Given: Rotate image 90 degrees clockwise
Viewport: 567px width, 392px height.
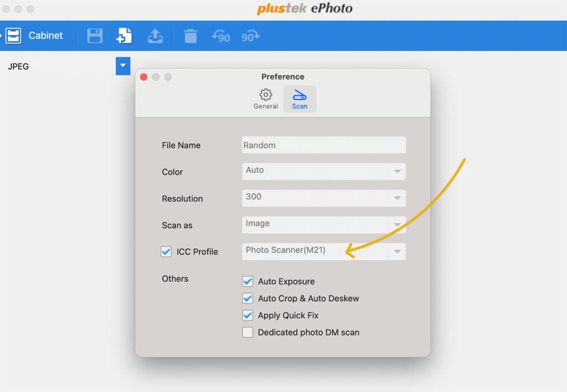Looking at the screenshot, I should 250,35.
